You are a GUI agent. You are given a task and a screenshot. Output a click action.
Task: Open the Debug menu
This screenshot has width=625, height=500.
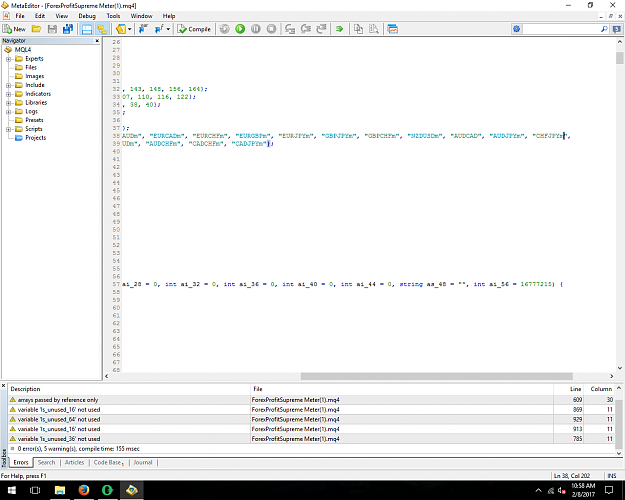[x=87, y=16]
